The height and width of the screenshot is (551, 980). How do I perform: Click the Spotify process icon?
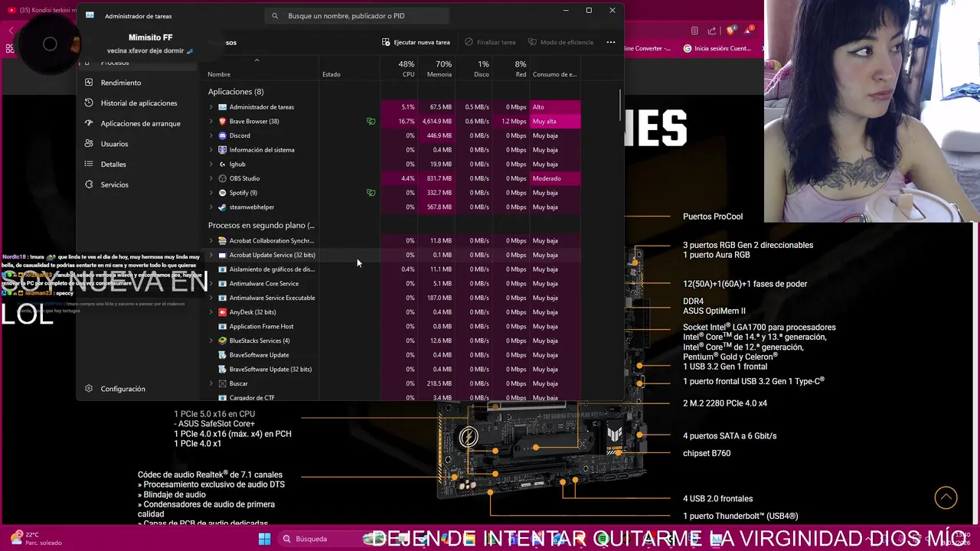click(223, 193)
